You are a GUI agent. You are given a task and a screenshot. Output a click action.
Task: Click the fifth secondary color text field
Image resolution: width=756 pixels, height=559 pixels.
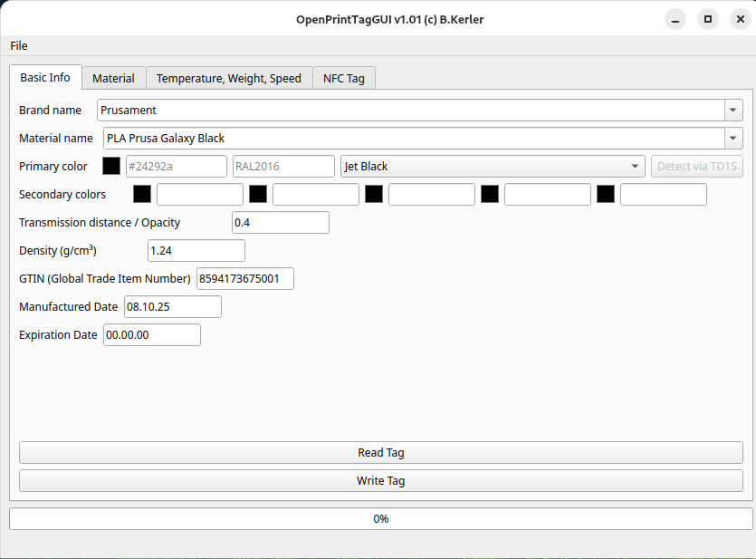[x=664, y=195]
